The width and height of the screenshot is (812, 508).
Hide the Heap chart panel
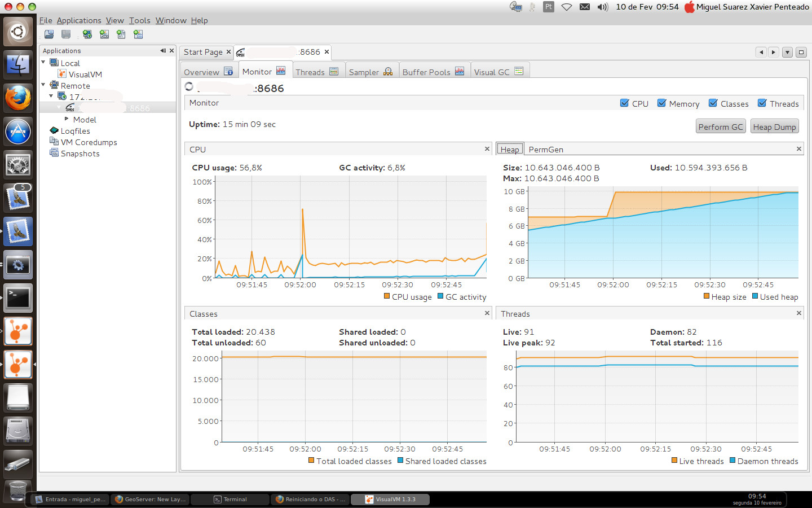[x=798, y=149]
